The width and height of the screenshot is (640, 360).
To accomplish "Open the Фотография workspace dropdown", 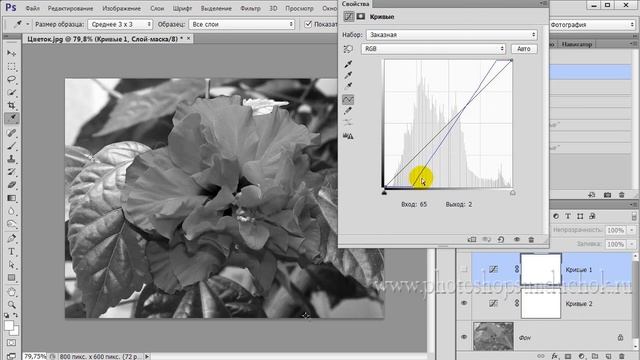I will 592,25.
